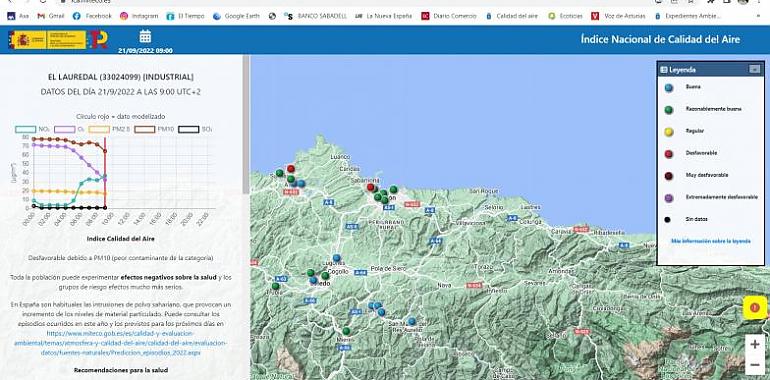Click the 'Desfavorable' entry in Leyenda panel
This screenshot has width=770, height=380.
pos(701,153)
